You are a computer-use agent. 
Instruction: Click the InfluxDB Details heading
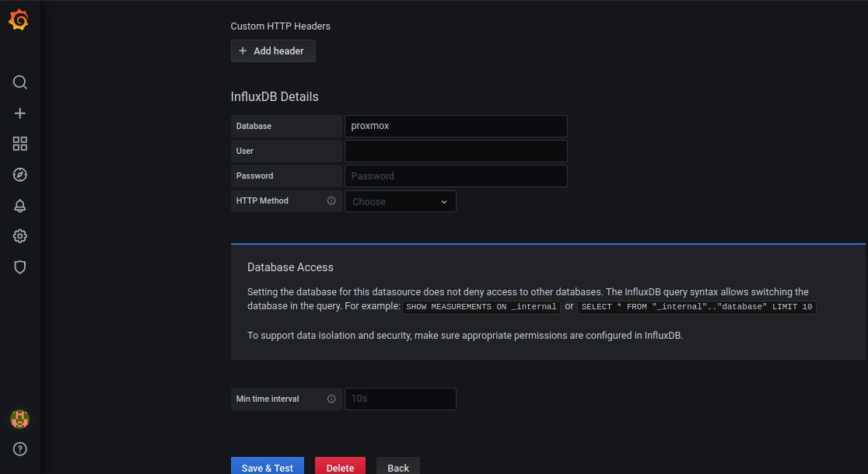[275, 97]
